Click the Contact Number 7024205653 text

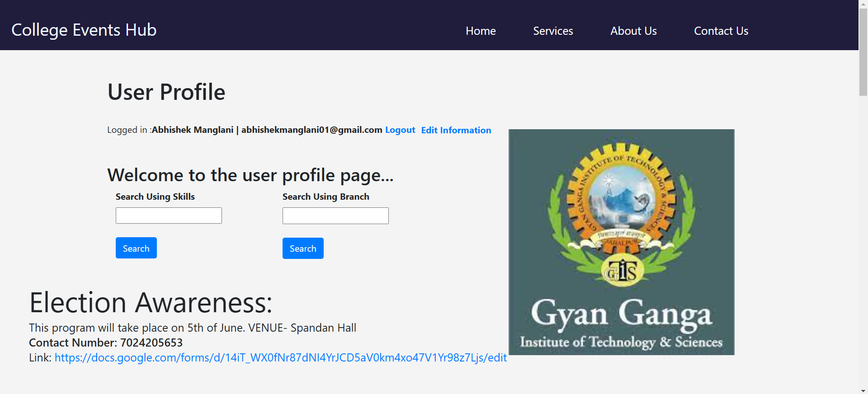pyautogui.click(x=106, y=342)
